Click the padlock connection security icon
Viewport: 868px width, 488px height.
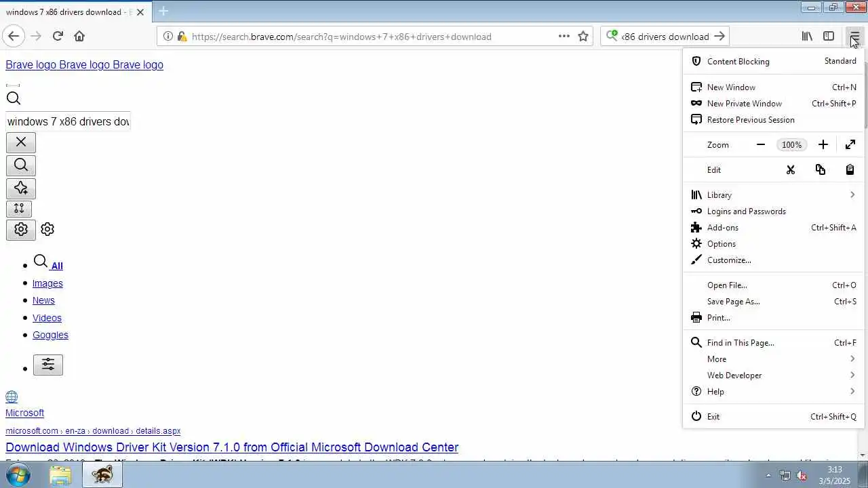pyautogui.click(x=182, y=37)
